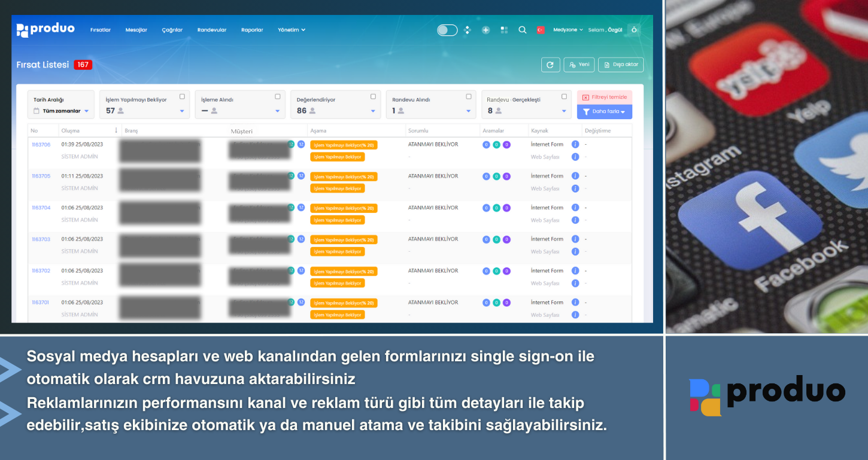Go to Fırsatlar in the top menu
Image resolution: width=868 pixels, height=460 pixels.
tap(101, 30)
